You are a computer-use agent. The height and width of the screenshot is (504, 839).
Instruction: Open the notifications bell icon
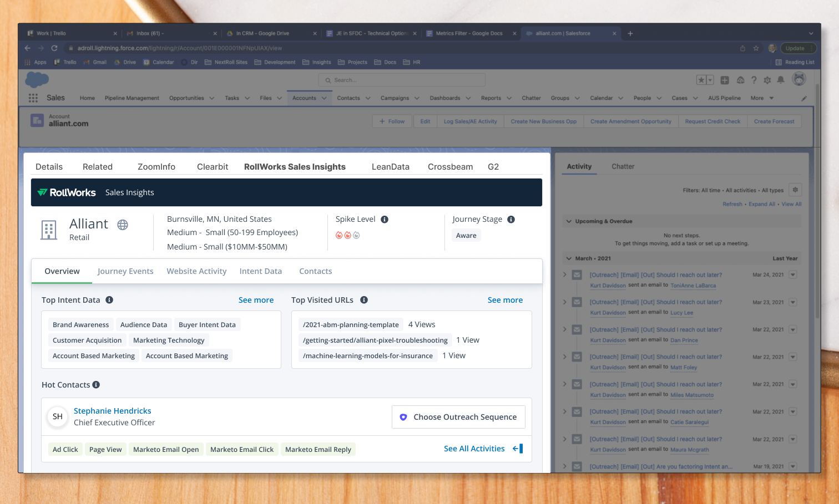(781, 80)
